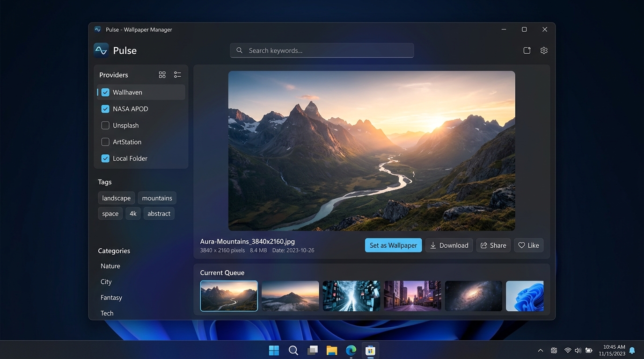This screenshot has width=644, height=359.
Task: Uncheck the Local Folder provider
Action: [105, 158]
